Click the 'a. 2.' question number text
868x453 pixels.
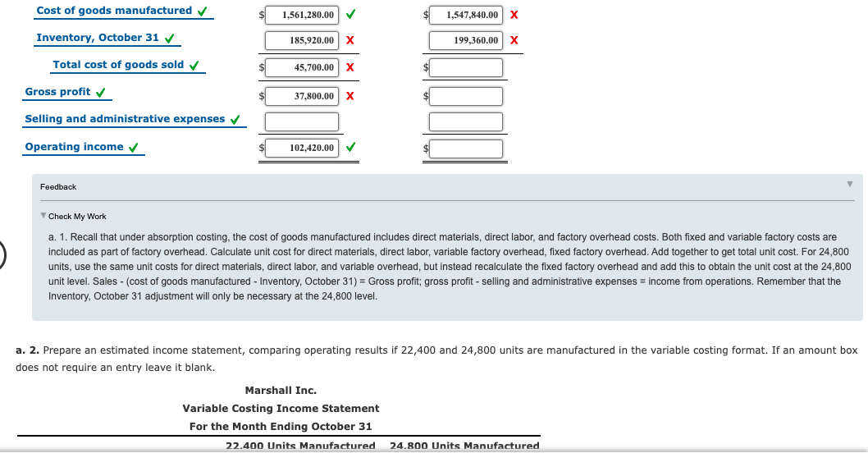[27, 350]
